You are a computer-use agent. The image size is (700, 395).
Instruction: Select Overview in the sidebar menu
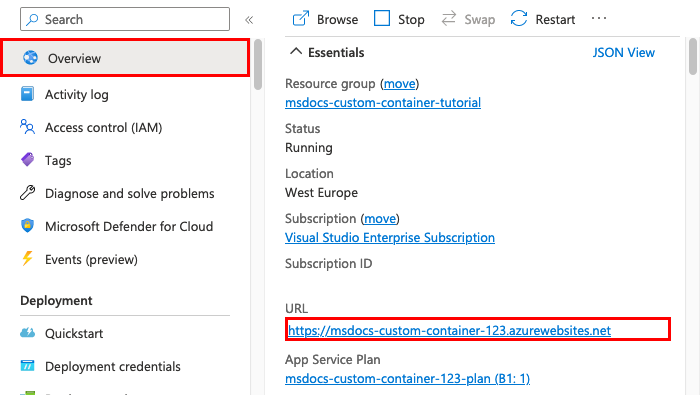click(125, 58)
